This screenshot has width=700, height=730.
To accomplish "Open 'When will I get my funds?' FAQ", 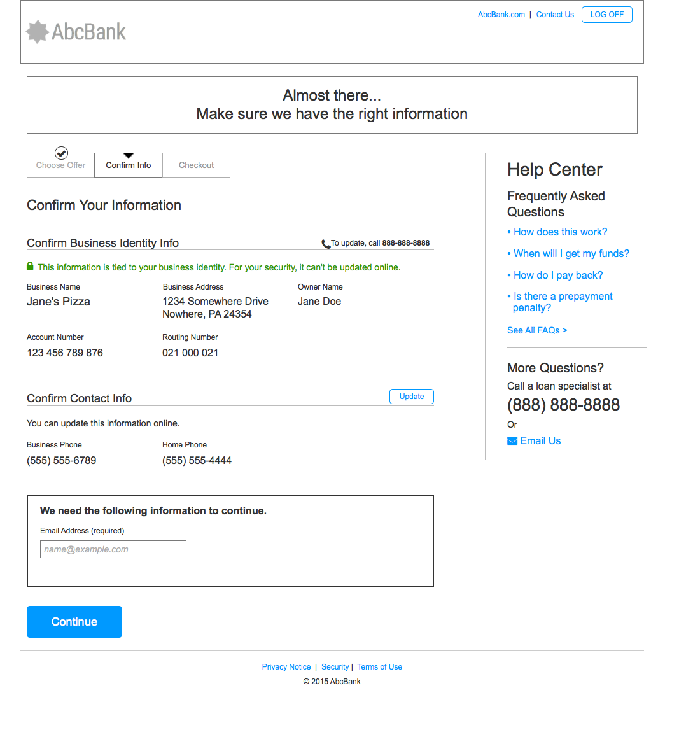I will click(x=571, y=254).
